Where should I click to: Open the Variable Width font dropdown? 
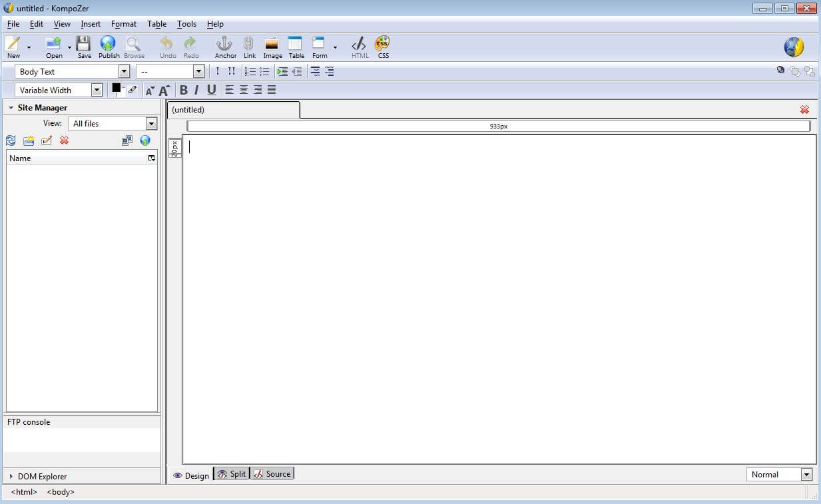(97, 90)
